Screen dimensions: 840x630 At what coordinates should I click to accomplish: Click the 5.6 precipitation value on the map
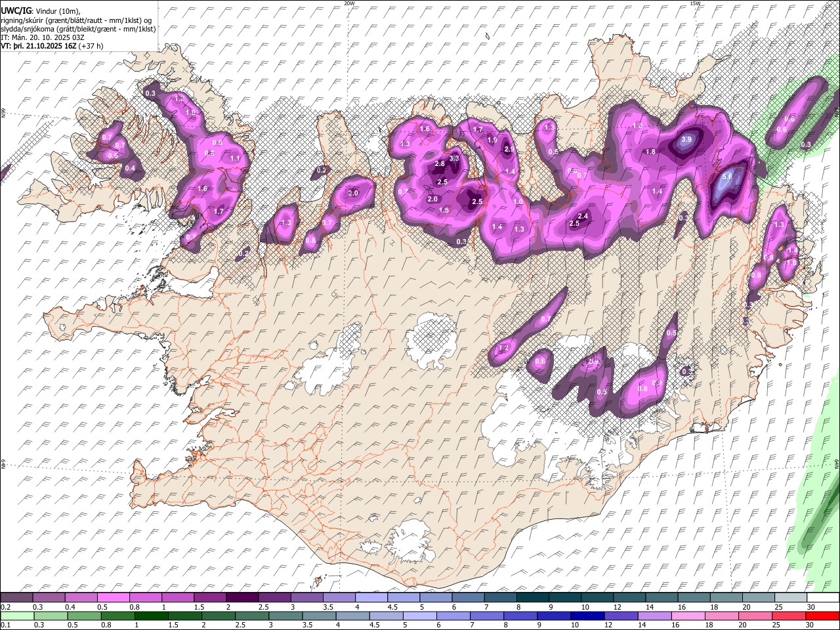click(x=727, y=177)
